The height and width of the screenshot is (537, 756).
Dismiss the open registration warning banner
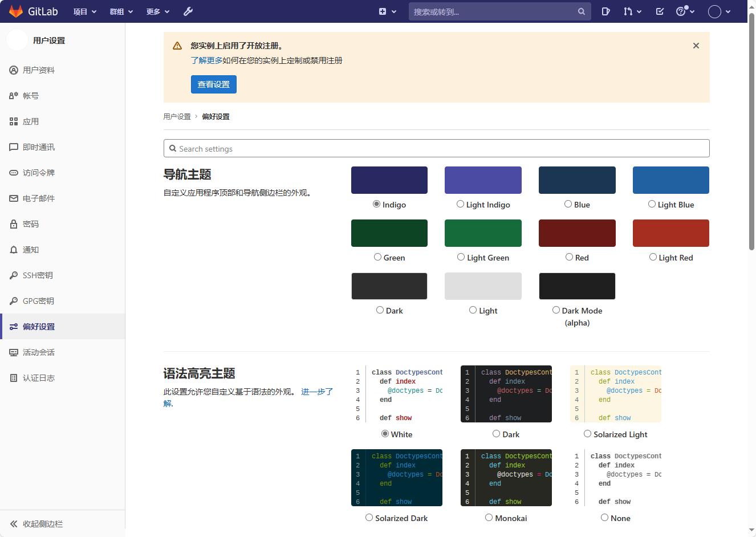tap(696, 46)
